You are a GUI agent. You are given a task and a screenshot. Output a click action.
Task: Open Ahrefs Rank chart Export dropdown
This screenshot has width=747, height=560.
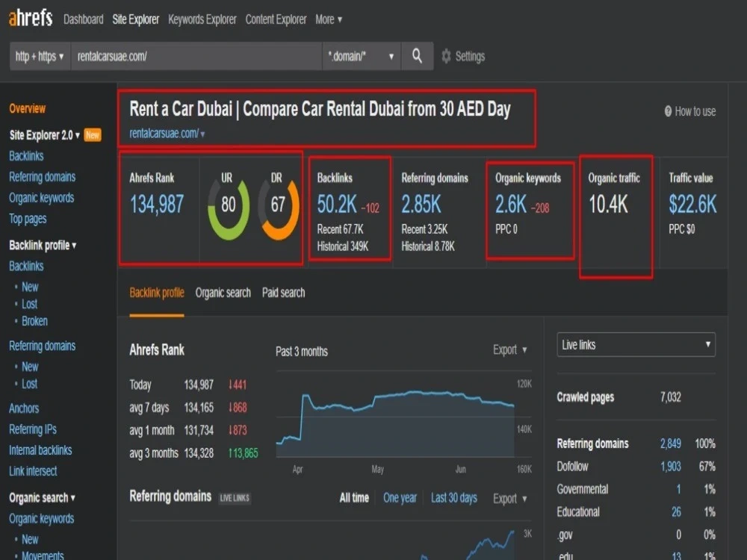coord(510,350)
